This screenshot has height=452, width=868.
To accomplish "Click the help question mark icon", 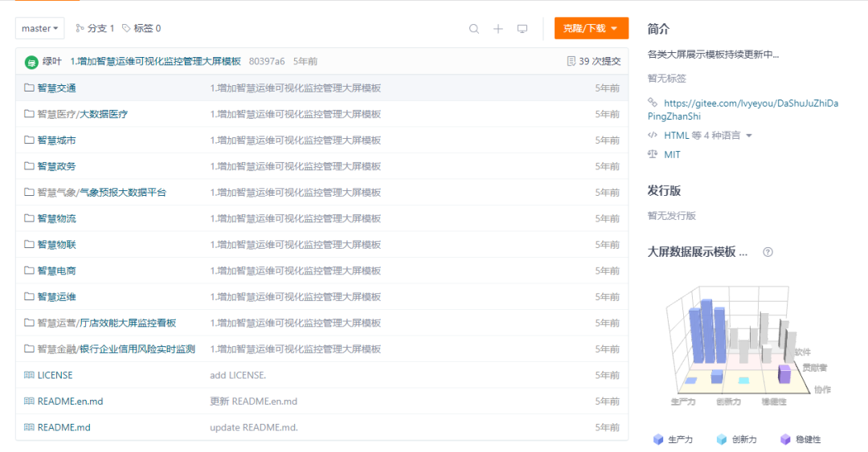I will [768, 252].
